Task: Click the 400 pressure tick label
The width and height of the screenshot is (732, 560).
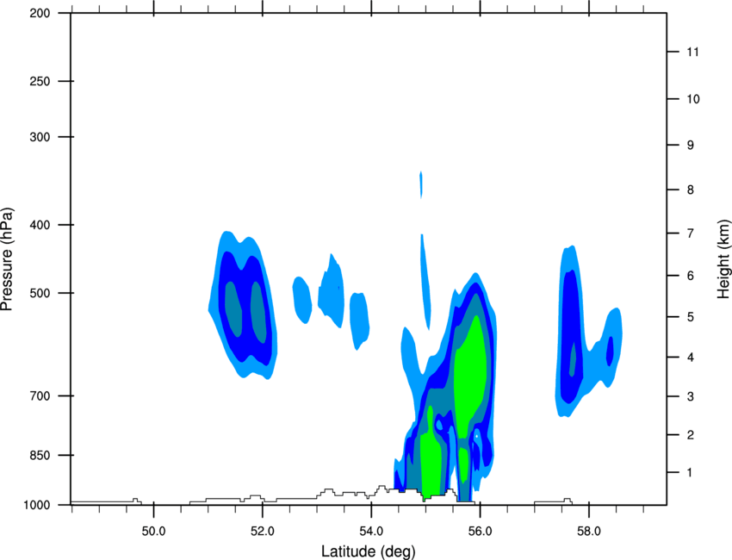Action: (x=40, y=225)
